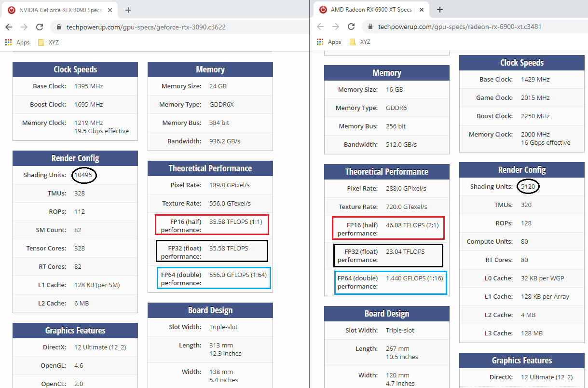Click RX 6900 XT FP16 value 46.08 TFLOPS
This screenshot has height=388, width=588.
tap(412, 225)
